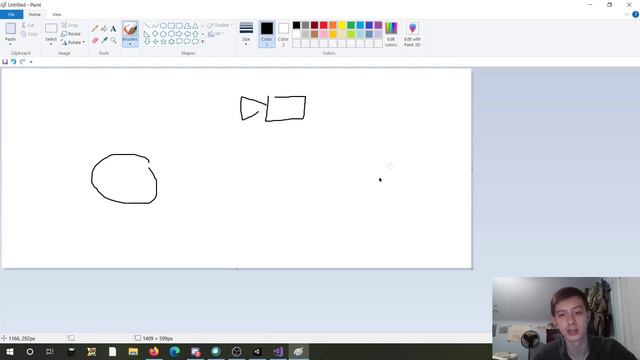Click the Crop button
The width and height of the screenshot is (640, 360).
click(x=69, y=25)
